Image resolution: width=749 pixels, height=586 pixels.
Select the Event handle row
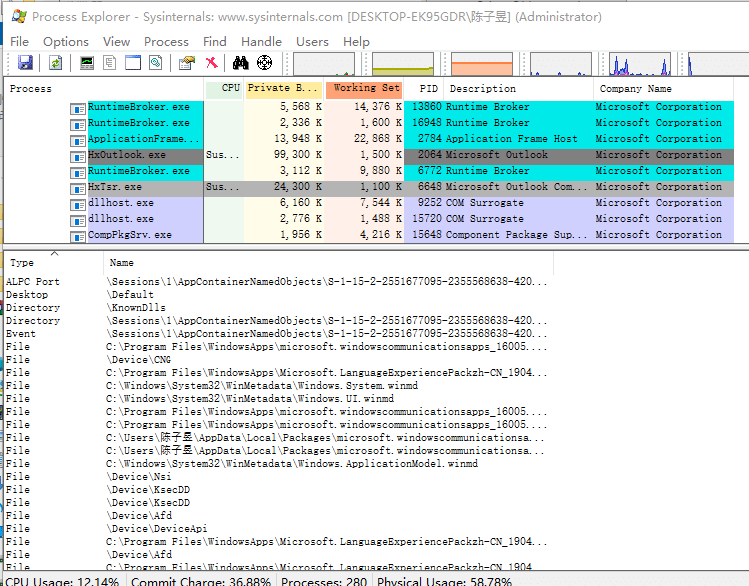tap(277, 334)
